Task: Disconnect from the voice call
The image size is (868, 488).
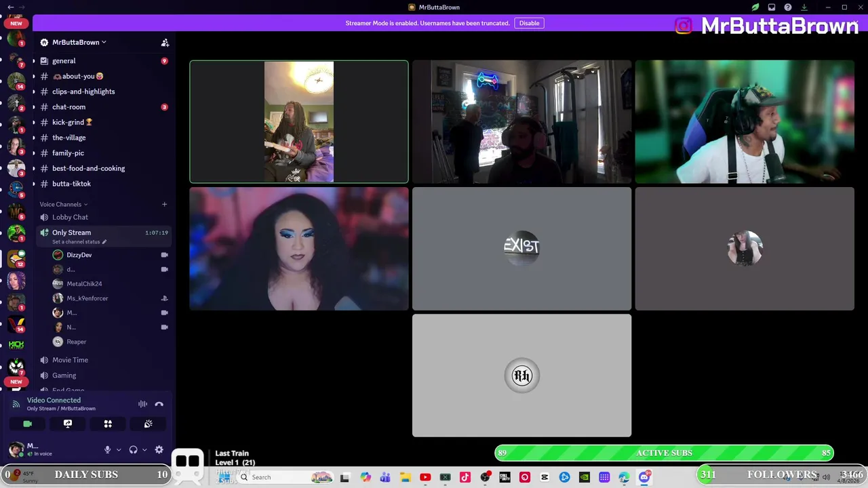Action: tap(159, 404)
